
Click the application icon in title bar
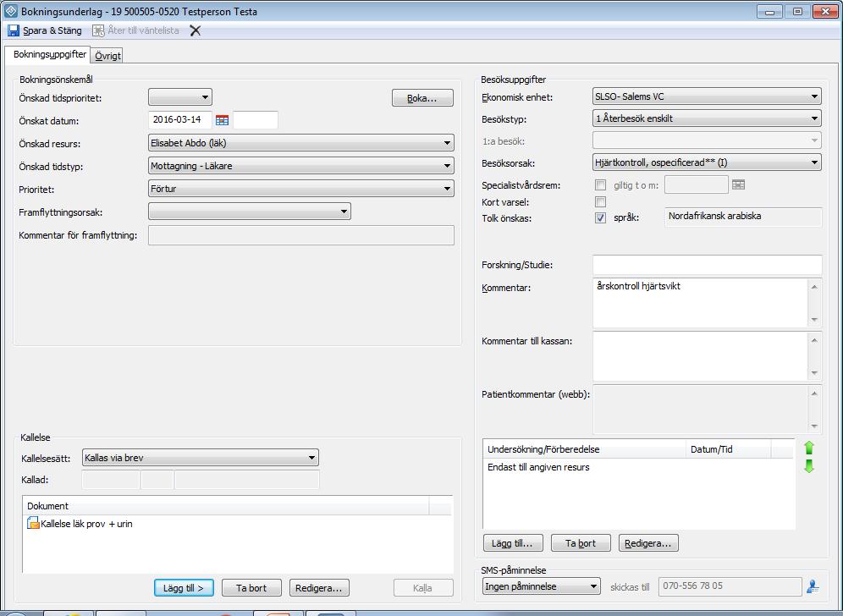(11, 11)
